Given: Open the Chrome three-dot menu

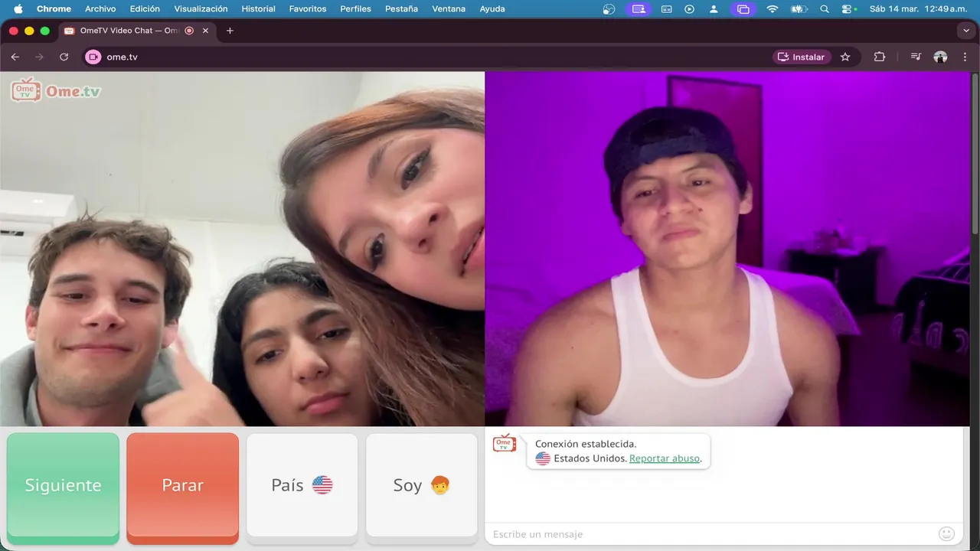Looking at the screenshot, I should coord(965,57).
